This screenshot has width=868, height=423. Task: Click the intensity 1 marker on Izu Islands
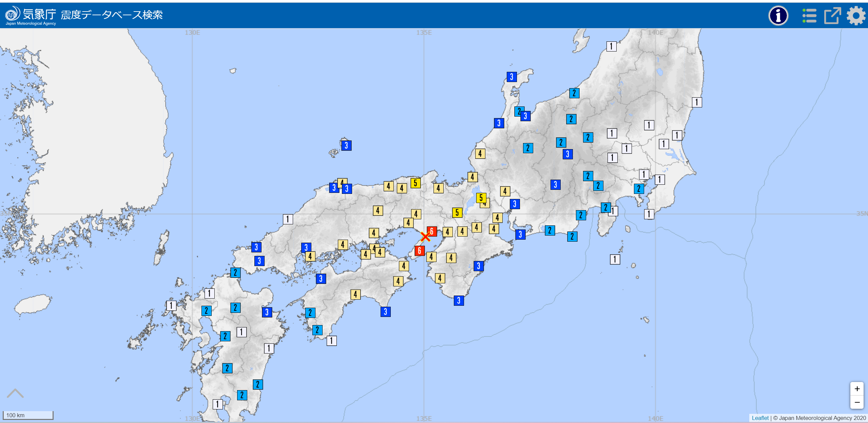(x=615, y=260)
